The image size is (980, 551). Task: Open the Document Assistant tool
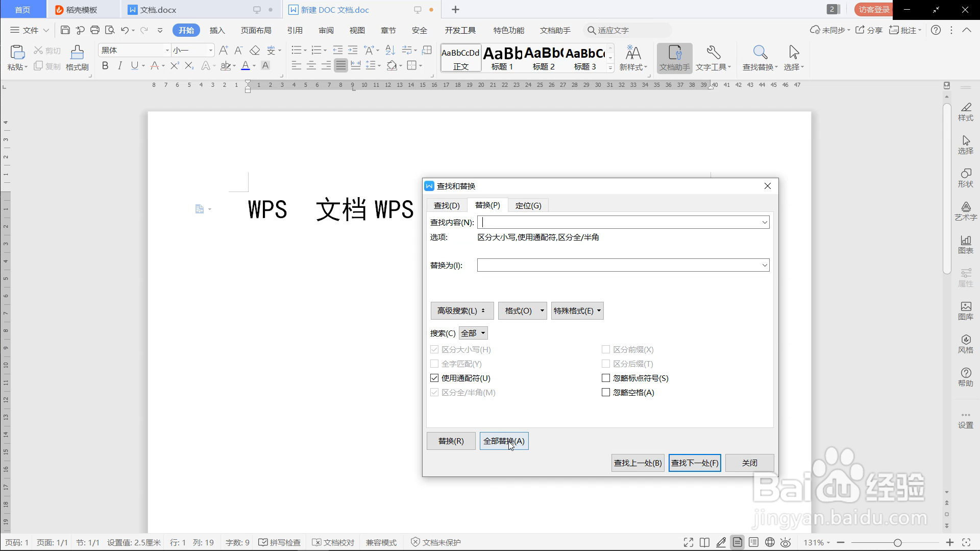pyautogui.click(x=674, y=58)
